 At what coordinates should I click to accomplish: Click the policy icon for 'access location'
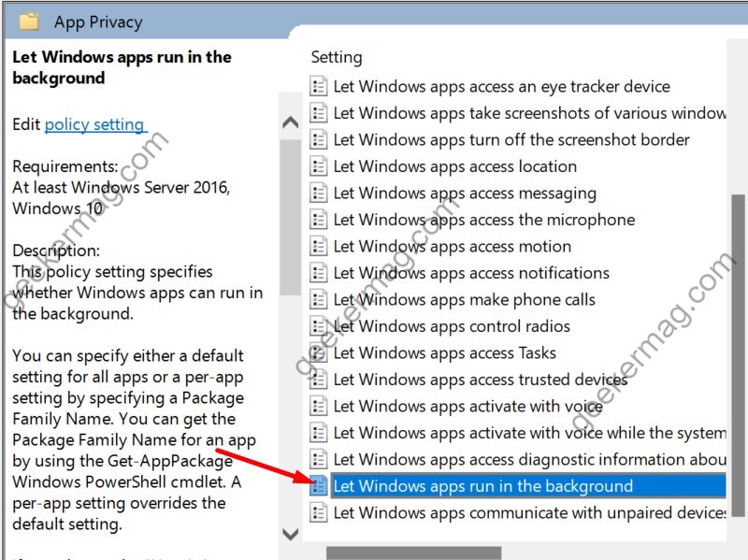(318, 166)
